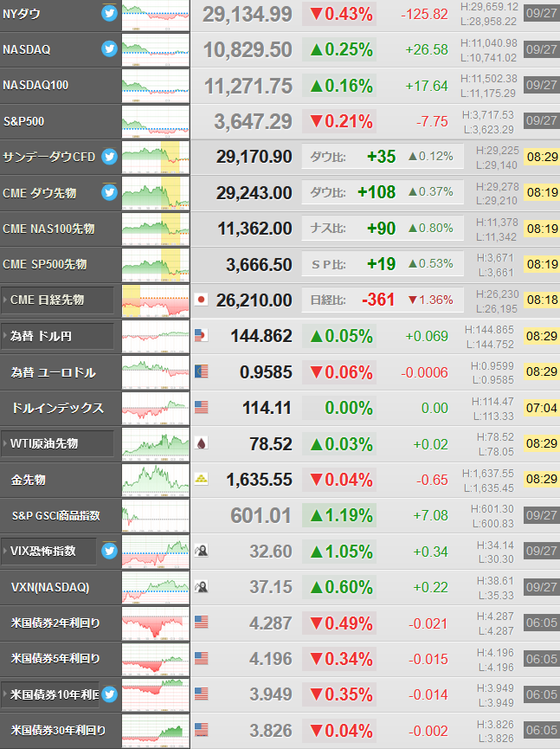Open the S&P500 mini chart
Image resolution: width=560 pixels, height=749 pixels.
click(156, 121)
